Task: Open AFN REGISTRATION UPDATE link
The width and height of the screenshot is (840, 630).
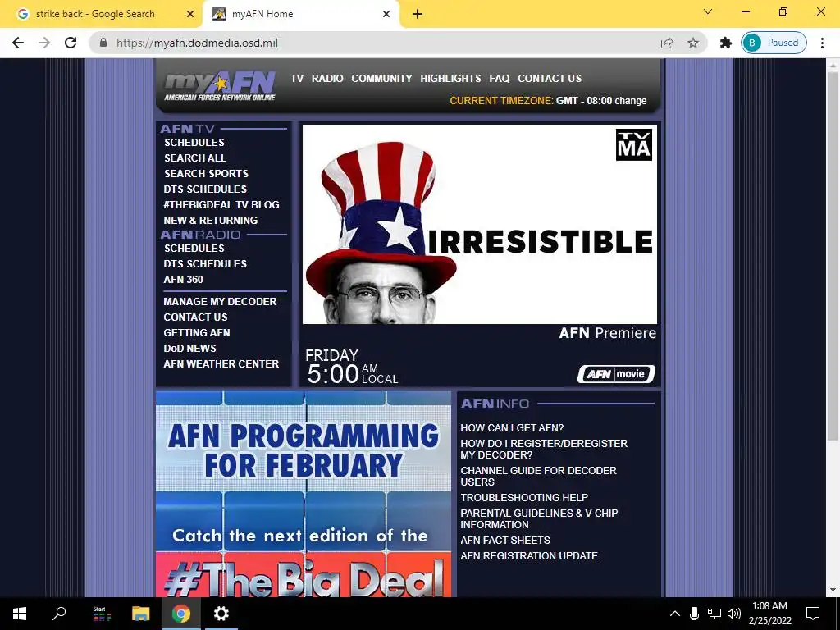Action: [x=529, y=556]
